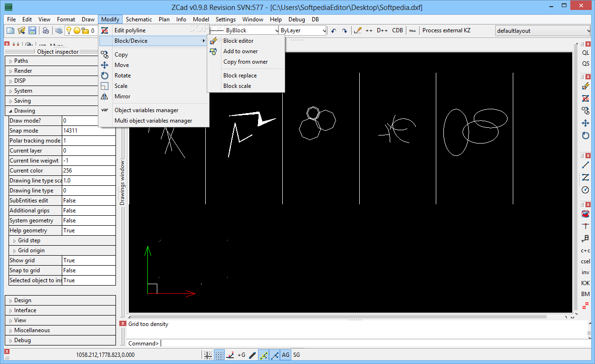The width and height of the screenshot is (595, 364).
Task: Toggle line weight display pencil in status bar
Action: click(x=252, y=354)
